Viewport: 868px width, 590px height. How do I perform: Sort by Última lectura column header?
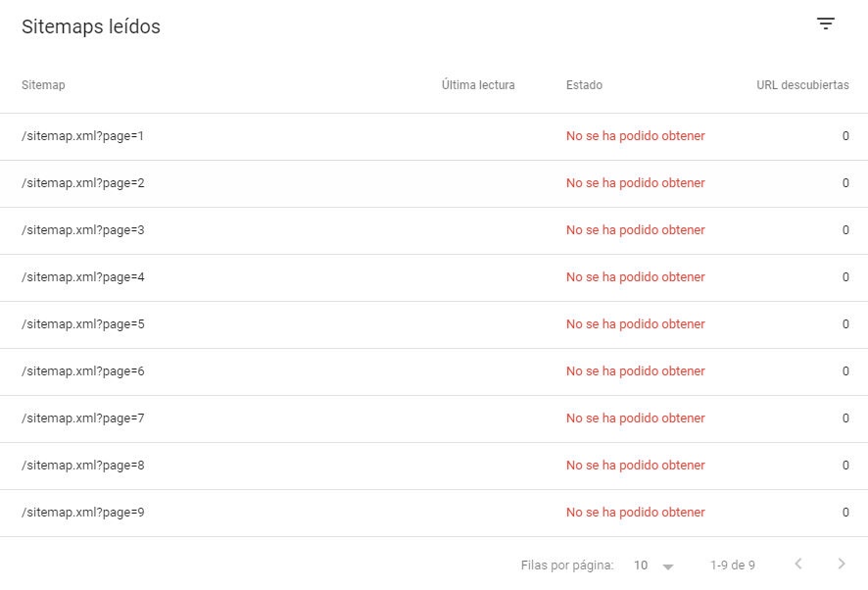tap(478, 84)
